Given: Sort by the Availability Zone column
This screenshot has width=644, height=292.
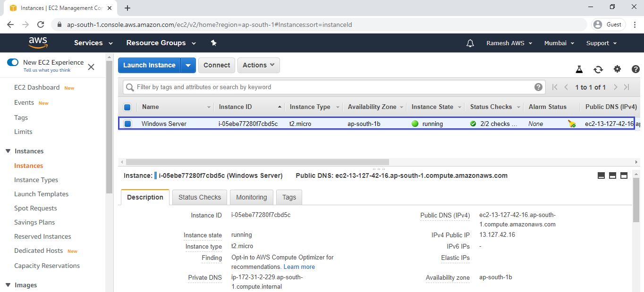Looking at the screenshot, I should point(375,107).
